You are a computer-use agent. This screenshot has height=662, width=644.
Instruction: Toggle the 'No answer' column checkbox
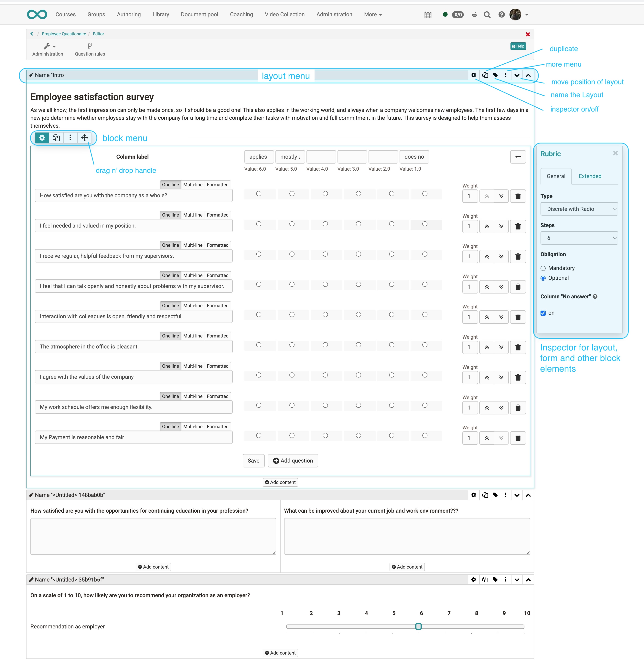[x=543, y=313]
